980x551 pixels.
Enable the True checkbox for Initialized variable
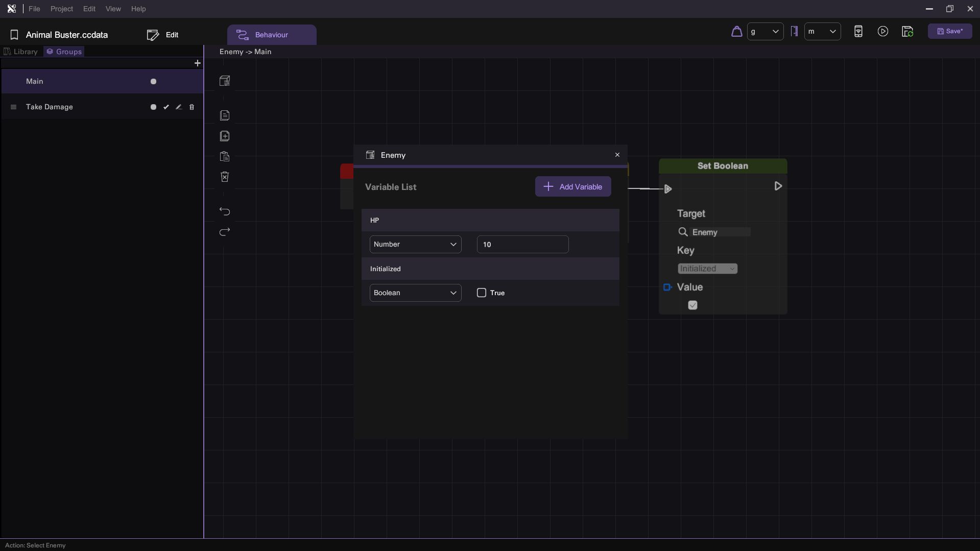pos(481,293)
